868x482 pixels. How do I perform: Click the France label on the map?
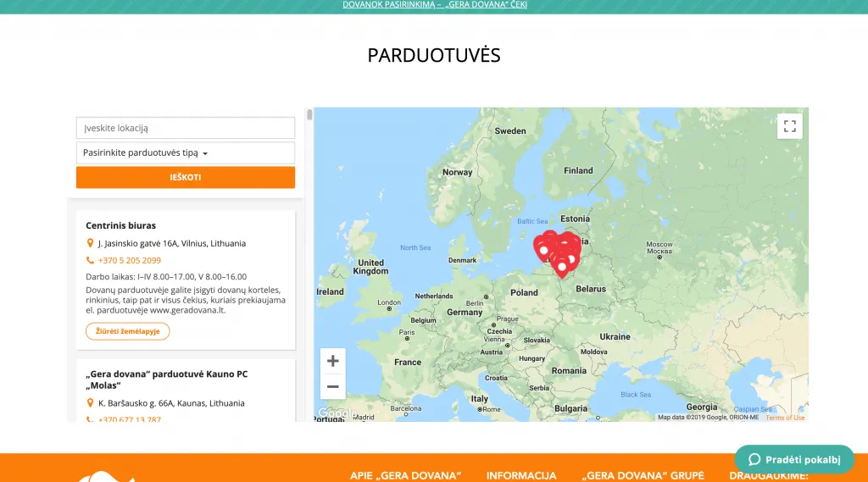coord(408,362)
